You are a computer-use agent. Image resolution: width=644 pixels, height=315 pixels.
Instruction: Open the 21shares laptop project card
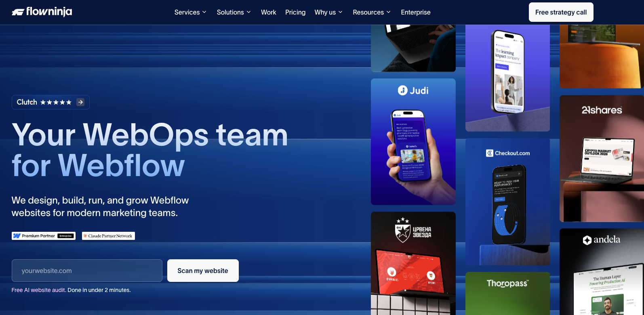tap(602, 159)
